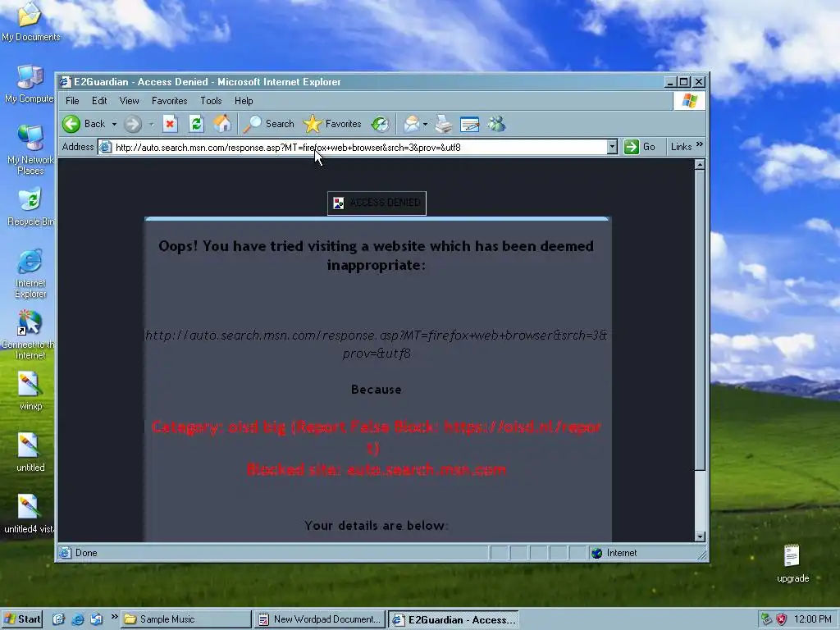Open the address bar dropdown arrow
840x630 pixels.
point(612,147)
